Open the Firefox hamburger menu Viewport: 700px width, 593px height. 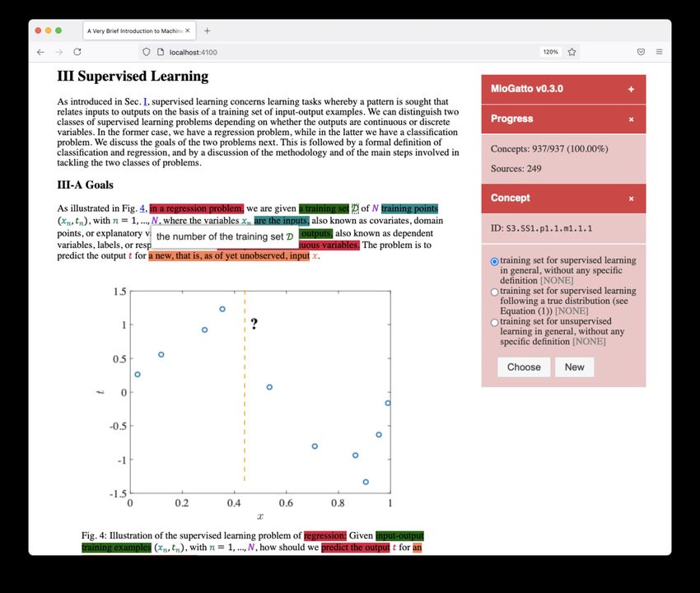coord(659,52)
